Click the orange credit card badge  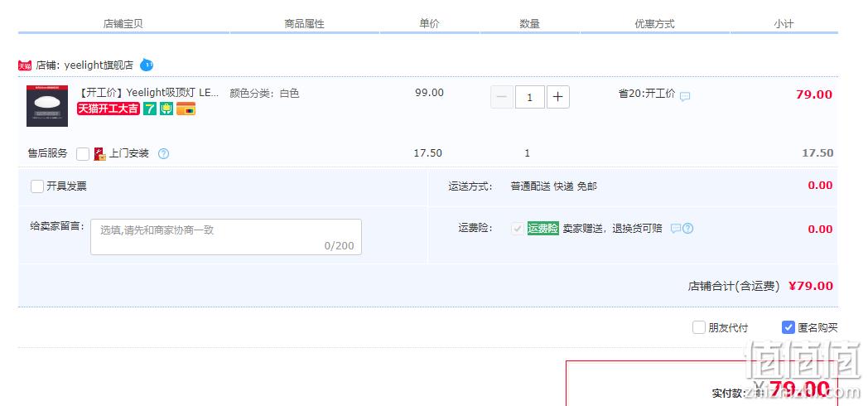[x=186, y=109]
